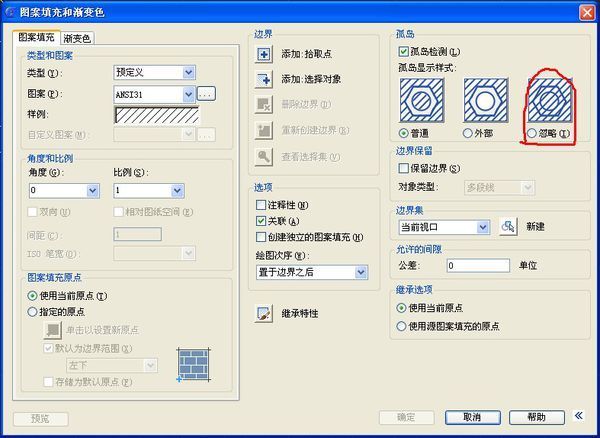Open the 绘图次序 dropdown list
The height and width of the screenshot is (438, 600).
pyautogui.click(x=311, y=272)
